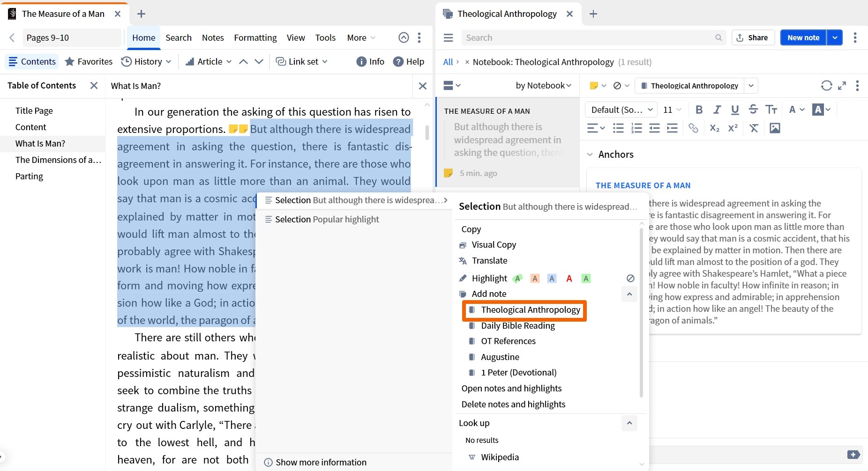Screen dimensions: 868x471
Task: Look up the selection in Wikipedia
Action: [x=500, y=457]
